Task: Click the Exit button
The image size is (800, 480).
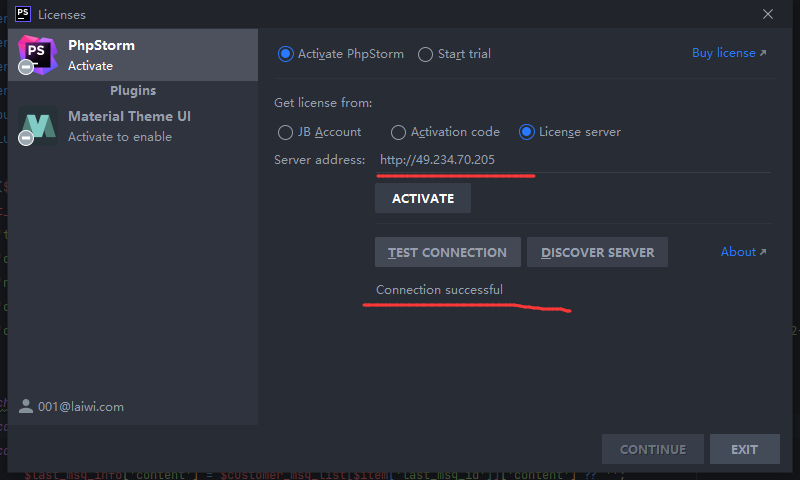Action: pyautogui.click(x=744, y=449)
